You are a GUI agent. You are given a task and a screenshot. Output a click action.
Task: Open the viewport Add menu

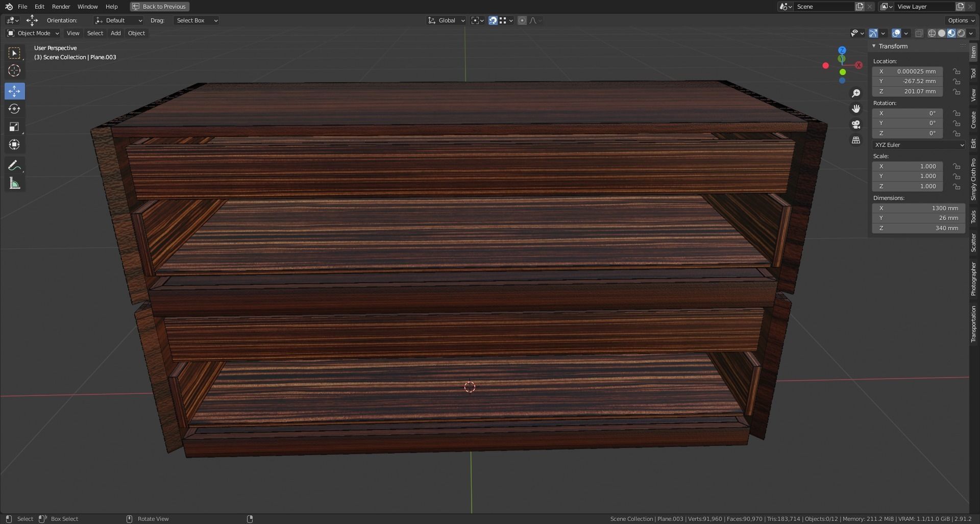[116, 33]
